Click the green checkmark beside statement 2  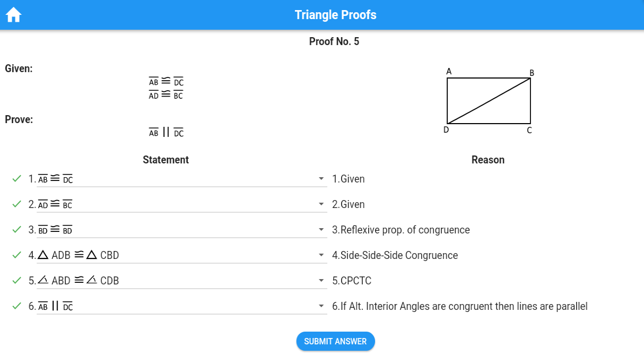(x=16, y=204)
